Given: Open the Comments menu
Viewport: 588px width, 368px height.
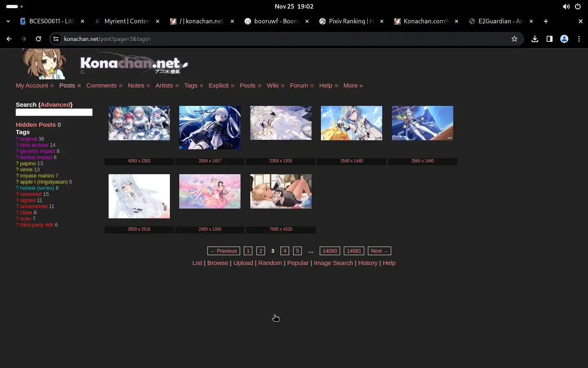Looking at the screenshot, I should [101, 85].
